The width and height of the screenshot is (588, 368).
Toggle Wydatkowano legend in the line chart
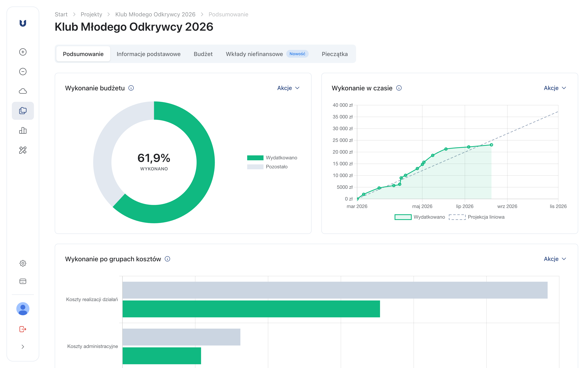pos(420,217)
